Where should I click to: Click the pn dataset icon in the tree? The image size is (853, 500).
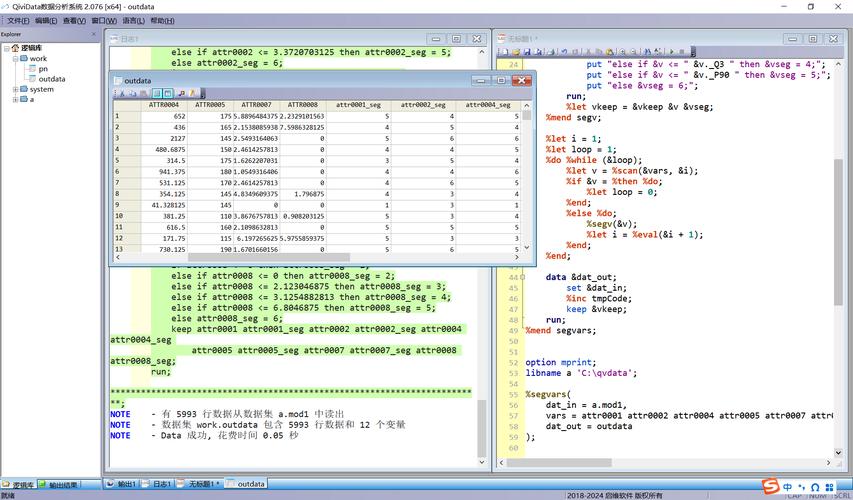click(x=31, y=69)
